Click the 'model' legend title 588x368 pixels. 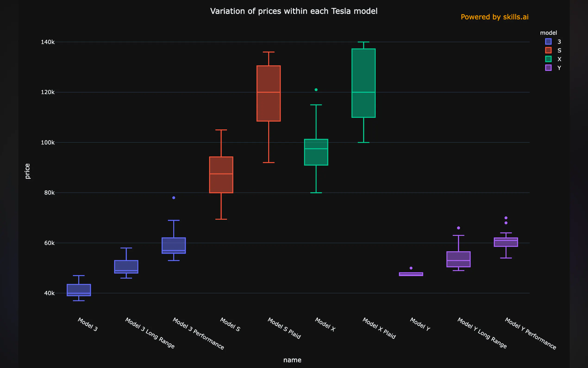click(548, 33)
